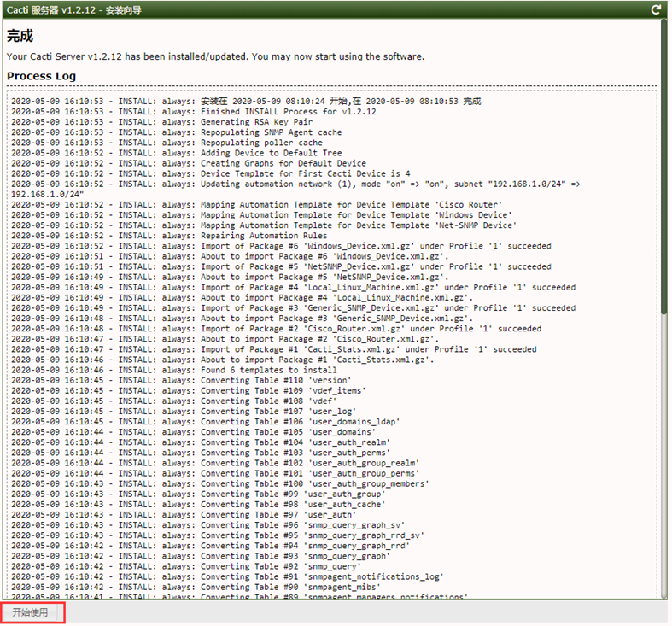Click 'Converting Table #110 version' line

[181, 380]
